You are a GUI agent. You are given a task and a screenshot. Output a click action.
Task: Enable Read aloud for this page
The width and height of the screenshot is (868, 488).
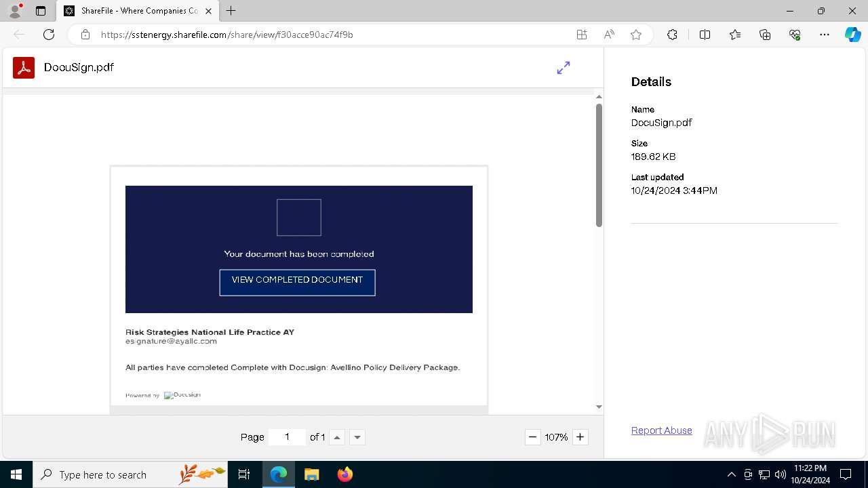tap(609, 35)
